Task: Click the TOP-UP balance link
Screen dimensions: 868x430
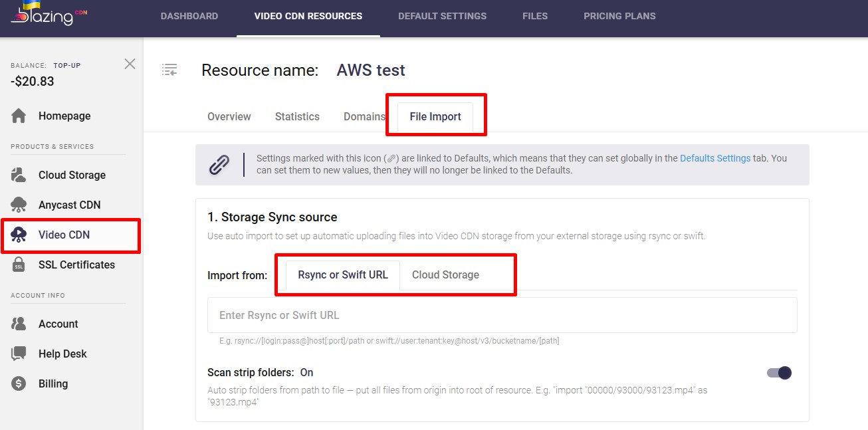Action: click(x=67, y=65)
